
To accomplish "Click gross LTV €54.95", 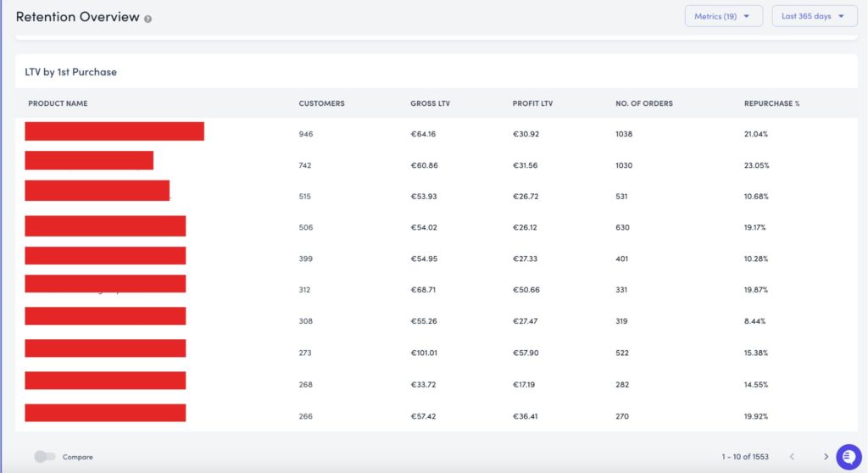I will pos(424,259).
